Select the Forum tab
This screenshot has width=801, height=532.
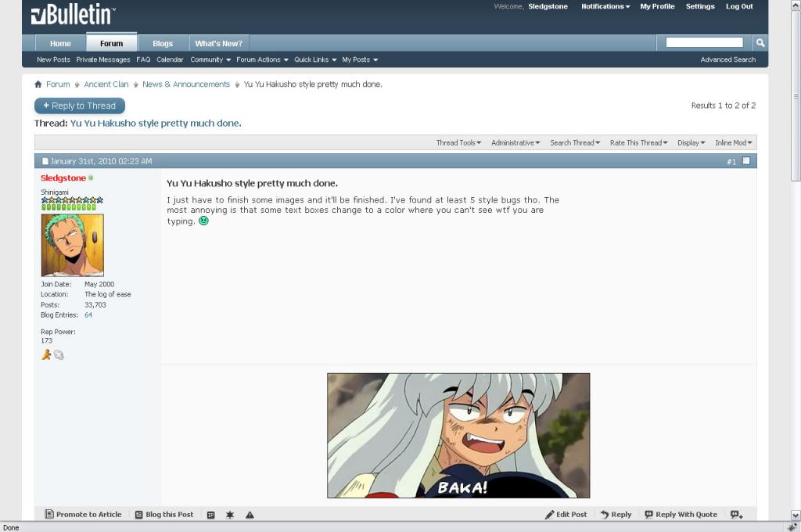coord(111,43)
